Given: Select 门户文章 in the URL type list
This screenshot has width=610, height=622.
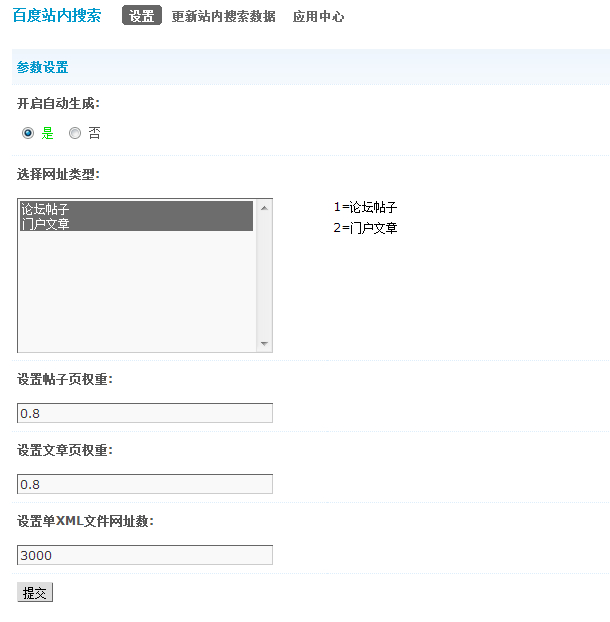Looking at the screenshot, I should (x=136, y=224).
